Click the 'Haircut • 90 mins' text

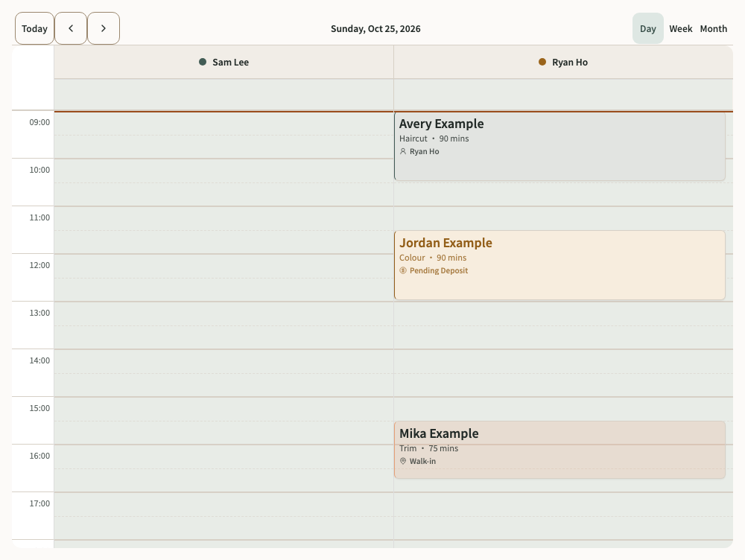434,139
